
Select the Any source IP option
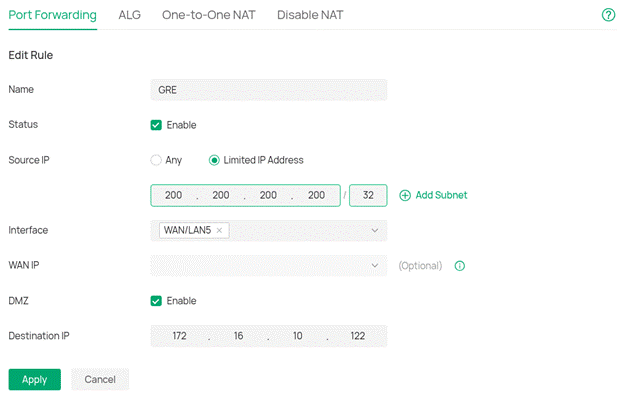(156, 160)
